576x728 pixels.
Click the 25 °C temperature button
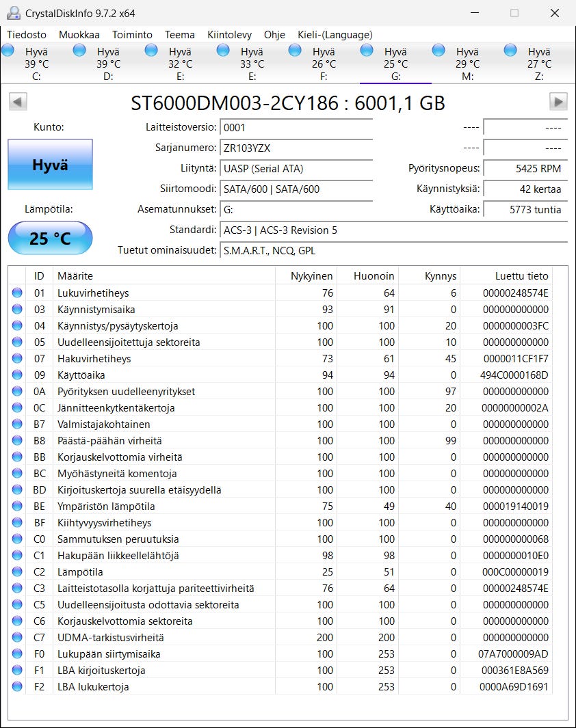point(50,238)
